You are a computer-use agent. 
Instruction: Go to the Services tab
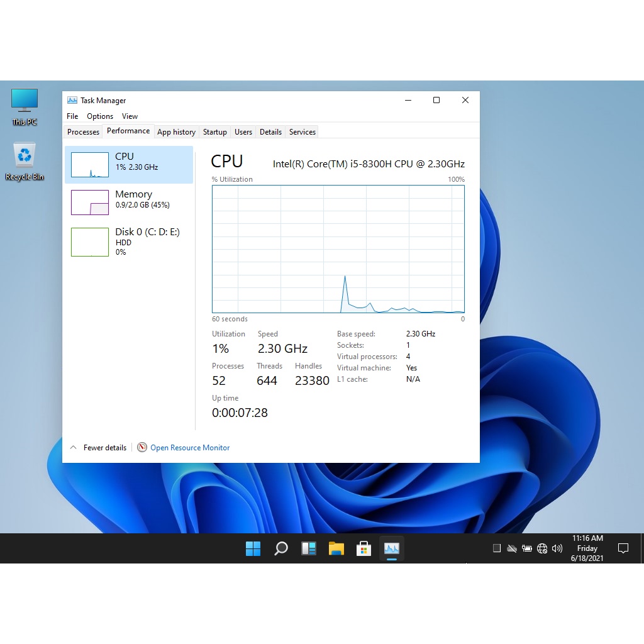[302, 132]
